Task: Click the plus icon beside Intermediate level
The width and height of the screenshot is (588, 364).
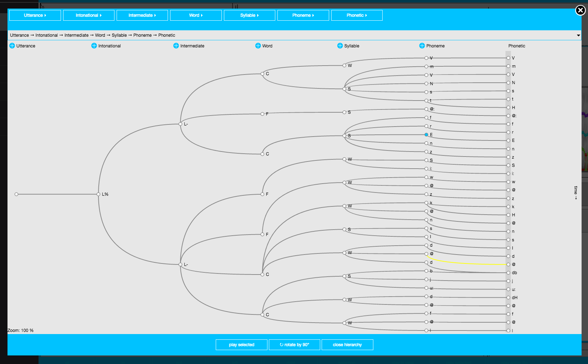Action: [176, 46]
